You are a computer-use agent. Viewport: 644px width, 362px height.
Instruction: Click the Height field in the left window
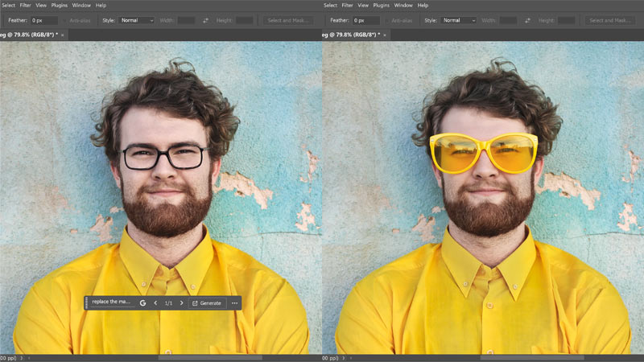[245, 20]
